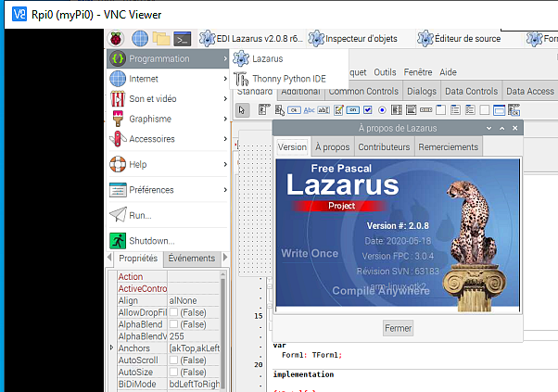Pick TRadioGroup component from palette

(x=455, y=110)
